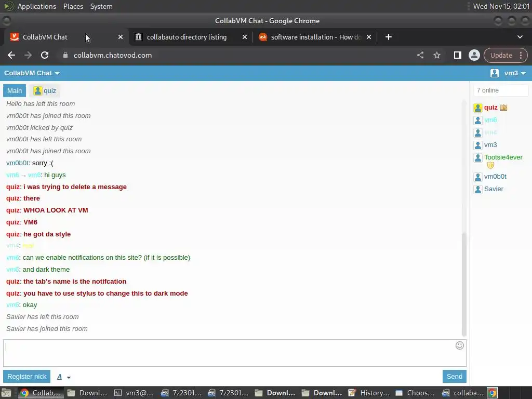This screenshot has width=532, height=399.
Task: Open the Places menu
Action: 73,6
